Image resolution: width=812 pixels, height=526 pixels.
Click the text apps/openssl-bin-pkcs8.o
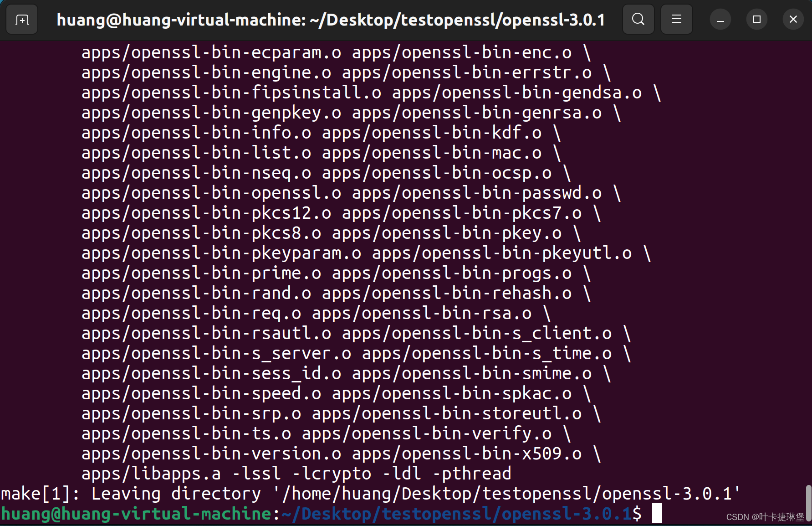tap(201, 233)
